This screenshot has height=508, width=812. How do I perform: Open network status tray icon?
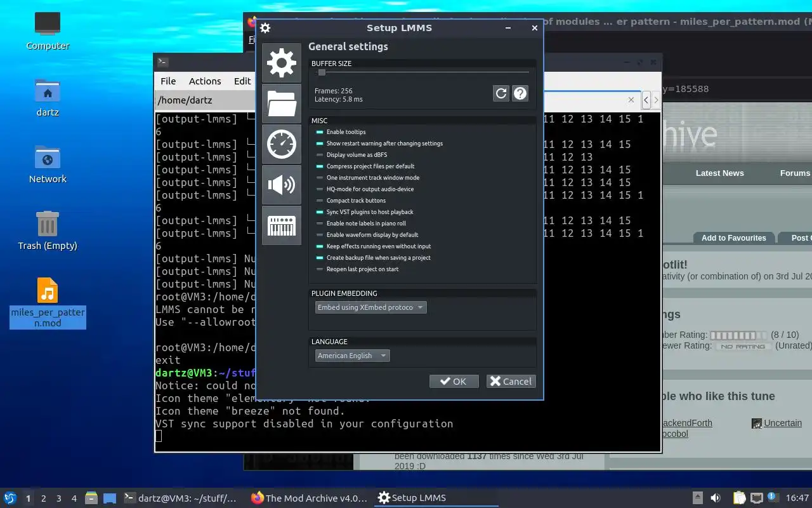[x=756, y=498]
